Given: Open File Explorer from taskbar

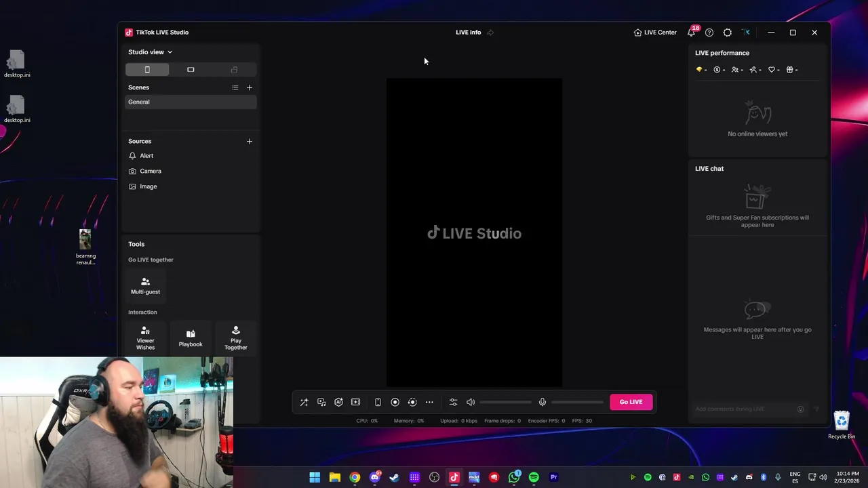Looking at the screenshot, I should (335, 477).
